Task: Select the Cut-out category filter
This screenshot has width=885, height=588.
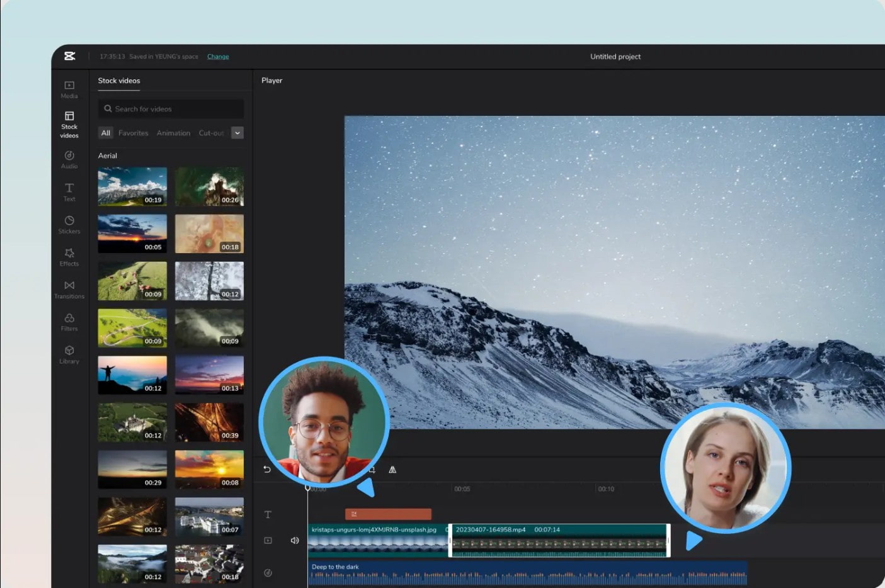Action: (212, 133)
